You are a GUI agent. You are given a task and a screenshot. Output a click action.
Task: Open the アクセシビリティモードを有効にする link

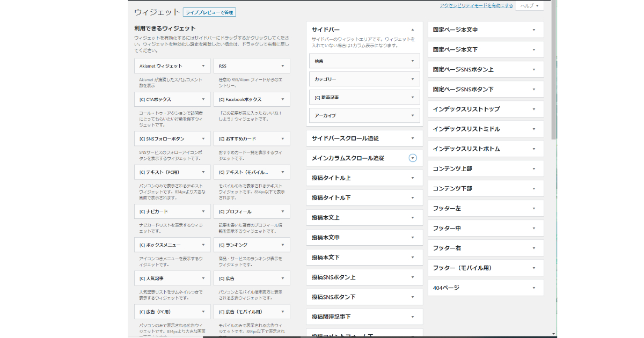pyautogui.click(x=476, y=5)
